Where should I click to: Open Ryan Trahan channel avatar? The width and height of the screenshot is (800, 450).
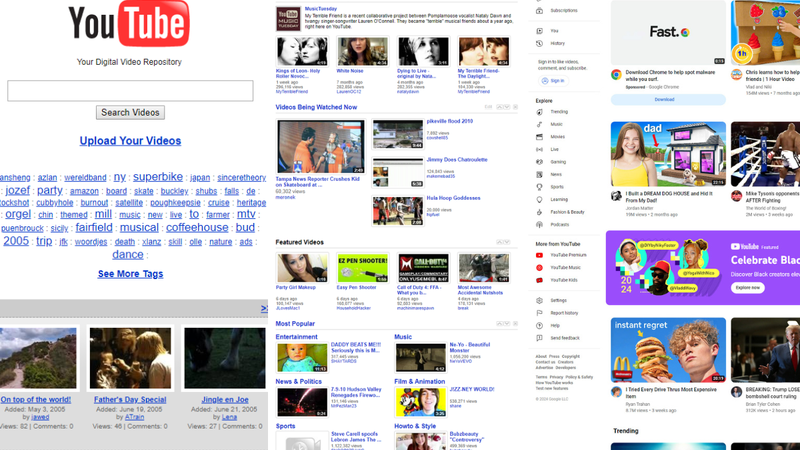pyautogui.click(x=616, y=392)
